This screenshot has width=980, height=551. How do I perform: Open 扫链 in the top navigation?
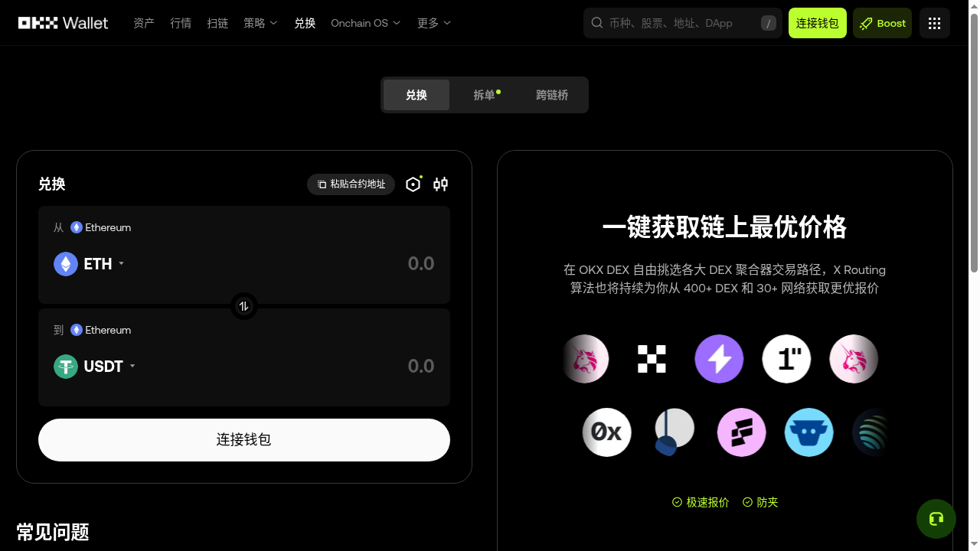tap(217, 23)
